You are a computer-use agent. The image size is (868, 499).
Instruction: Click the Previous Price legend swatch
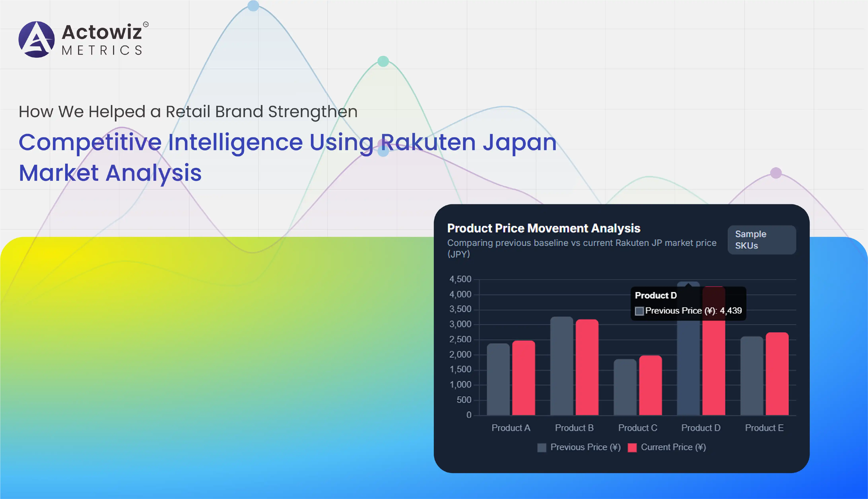coord(542,448)
